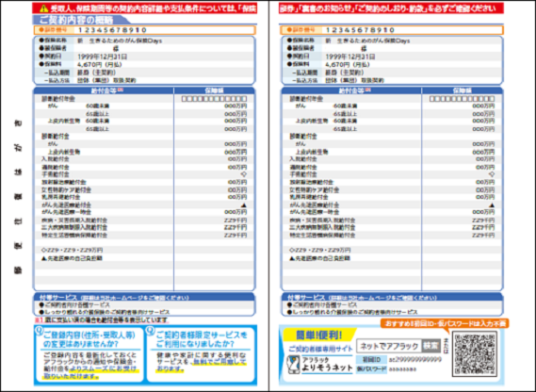Click the orange bullet beside left page's 証券番号
The image size is (536, 392).
tap(41, 30)
